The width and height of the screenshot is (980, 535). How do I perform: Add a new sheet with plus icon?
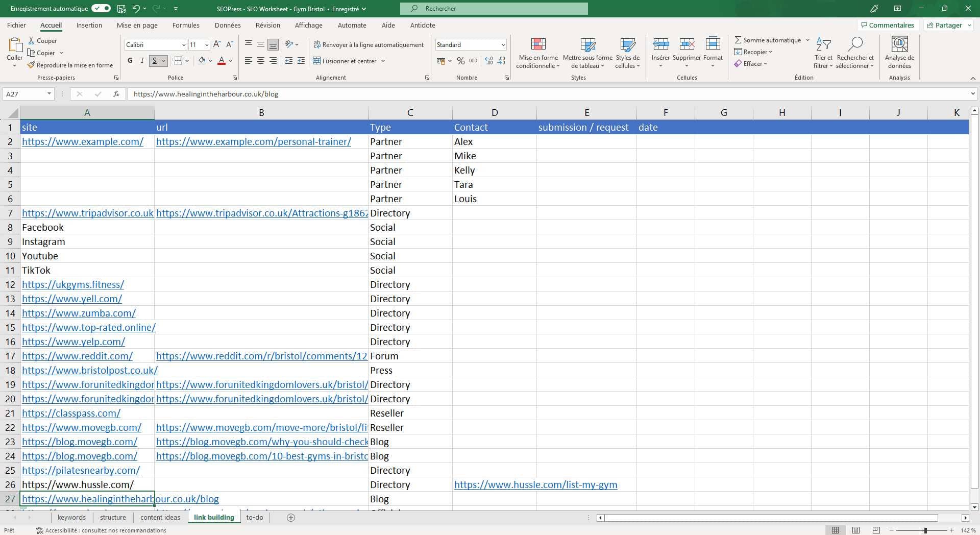coord(291,518)
